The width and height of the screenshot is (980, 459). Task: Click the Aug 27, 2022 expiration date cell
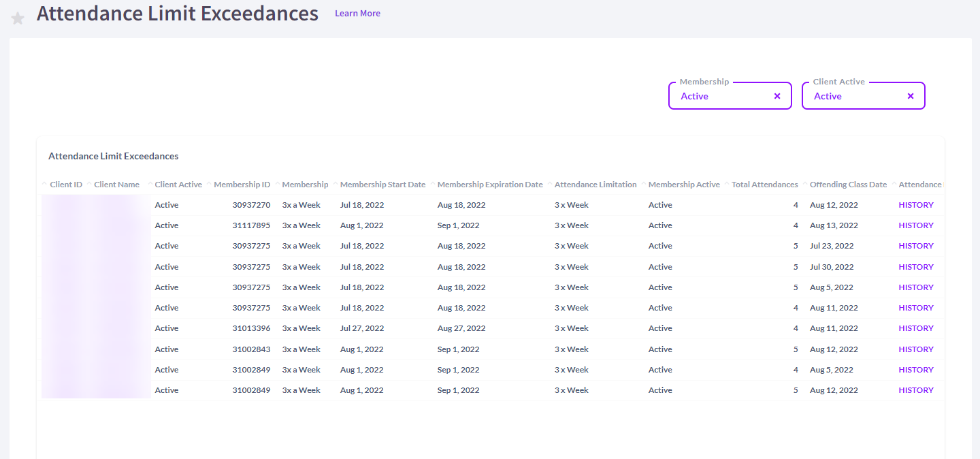(461, 328)
